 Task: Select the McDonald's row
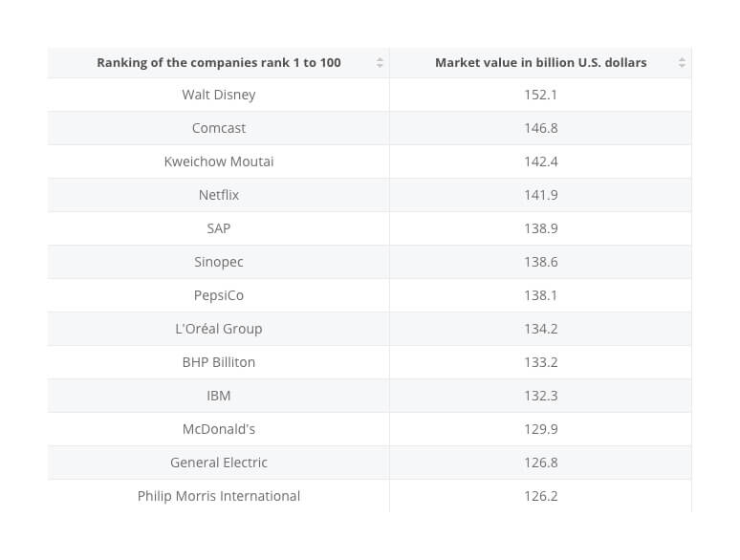coord(219,429)
